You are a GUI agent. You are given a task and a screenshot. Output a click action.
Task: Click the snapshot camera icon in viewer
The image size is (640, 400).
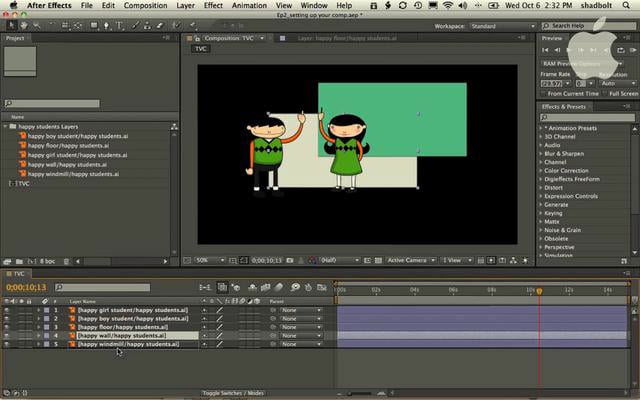pyautogui.click(x=290, y=260)
